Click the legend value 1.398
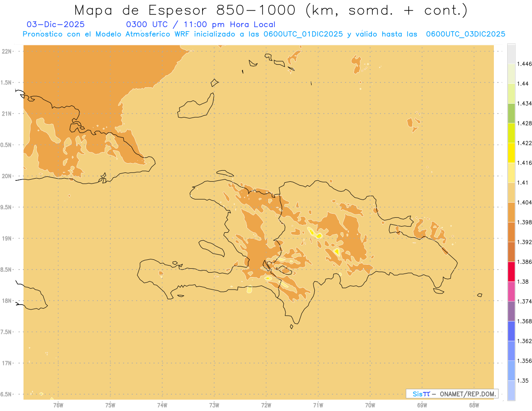This screenshot has height=411, width=532. coord(525,222)
